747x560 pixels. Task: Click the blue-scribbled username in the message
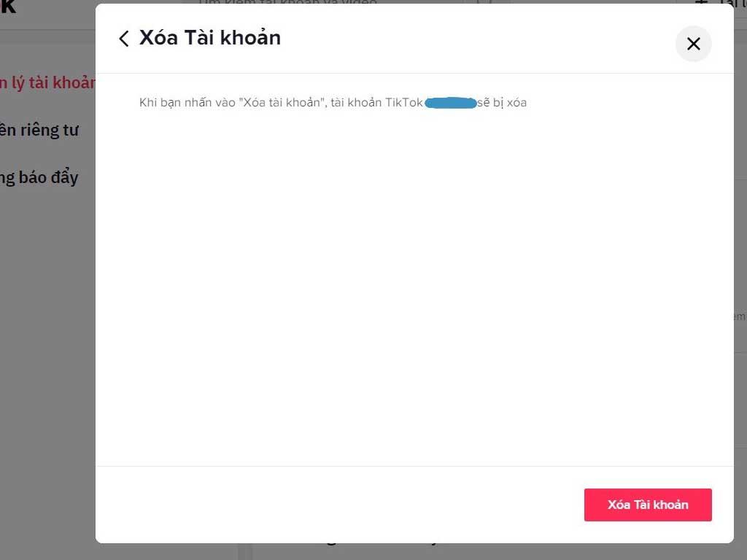click(x=450, y=103)
